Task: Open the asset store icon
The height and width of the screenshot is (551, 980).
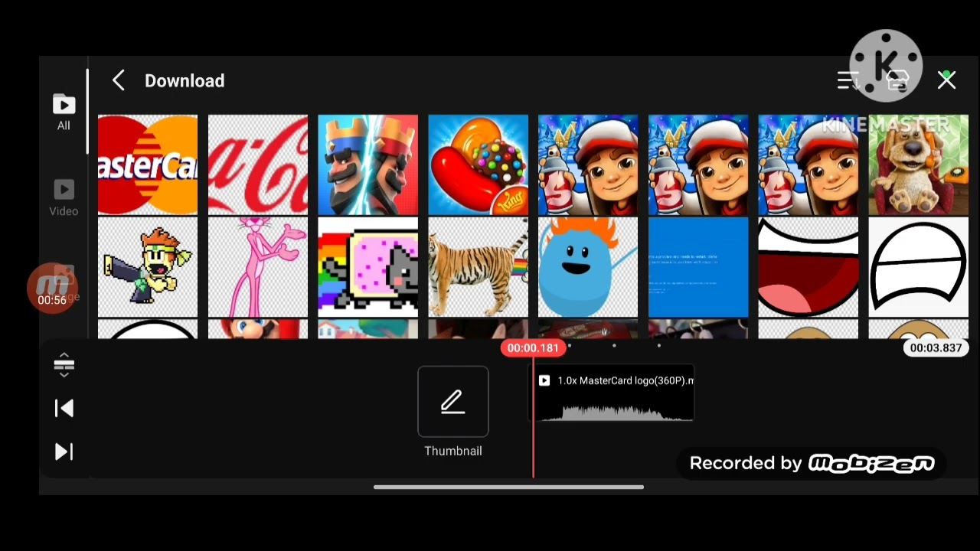Action: tap(897, 80)
